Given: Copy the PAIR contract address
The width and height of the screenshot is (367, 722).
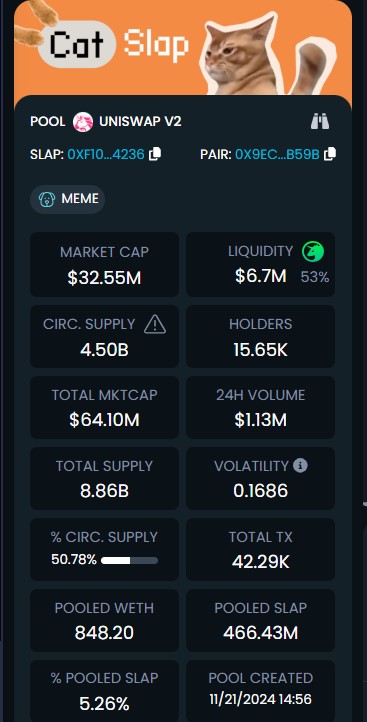Looking at the screenshot, I should pos(330,154).
